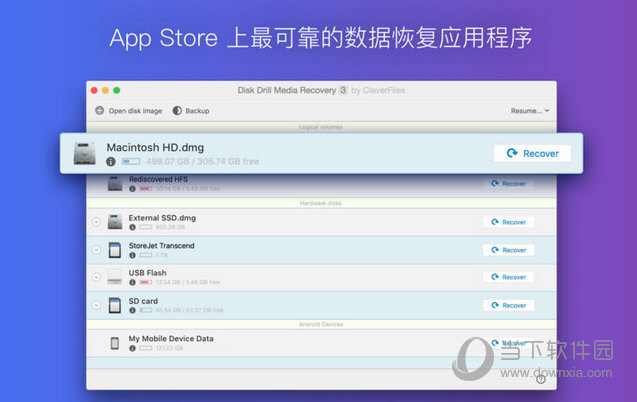Screen dimensions: 637x402
Task: Select the StoreJet Transcend name text
Action: coord(161,246)
